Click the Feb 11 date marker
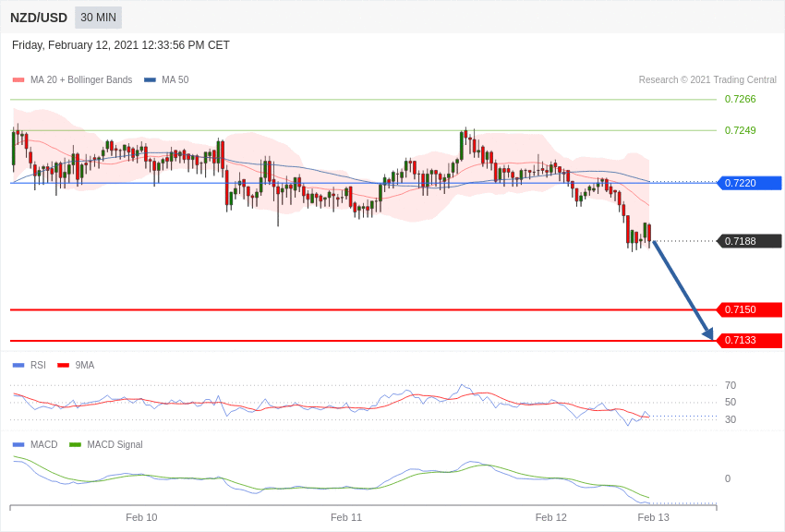785x532 pixels. click(x=346, y=517)
